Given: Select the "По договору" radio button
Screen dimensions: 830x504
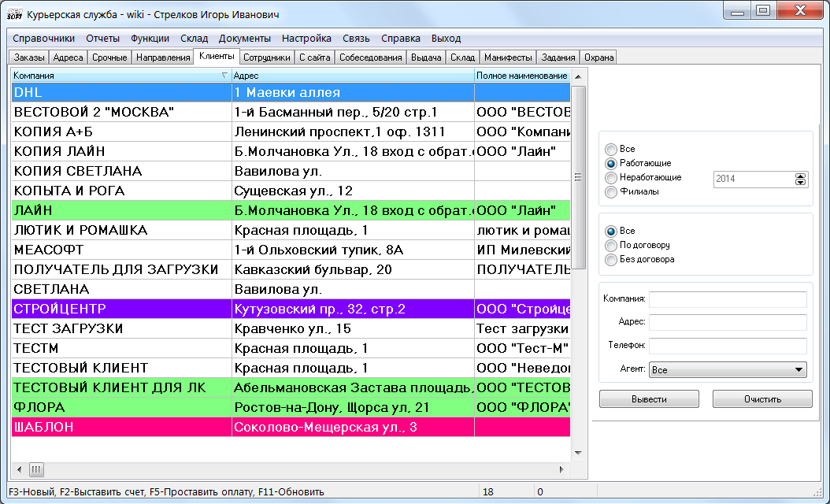Looking at the screenshot, I should pos(611,246).
